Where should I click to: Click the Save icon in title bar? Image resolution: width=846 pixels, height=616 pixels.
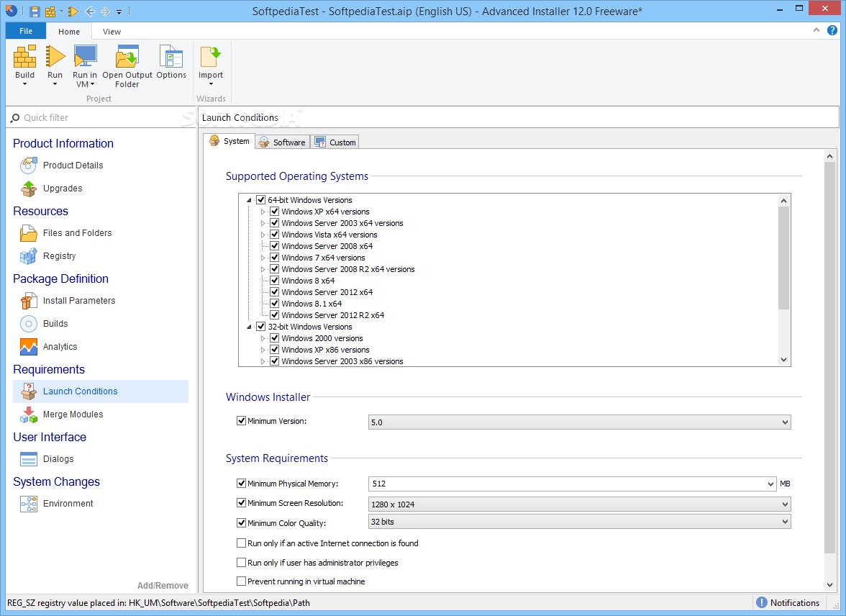[x=35, y=11]
